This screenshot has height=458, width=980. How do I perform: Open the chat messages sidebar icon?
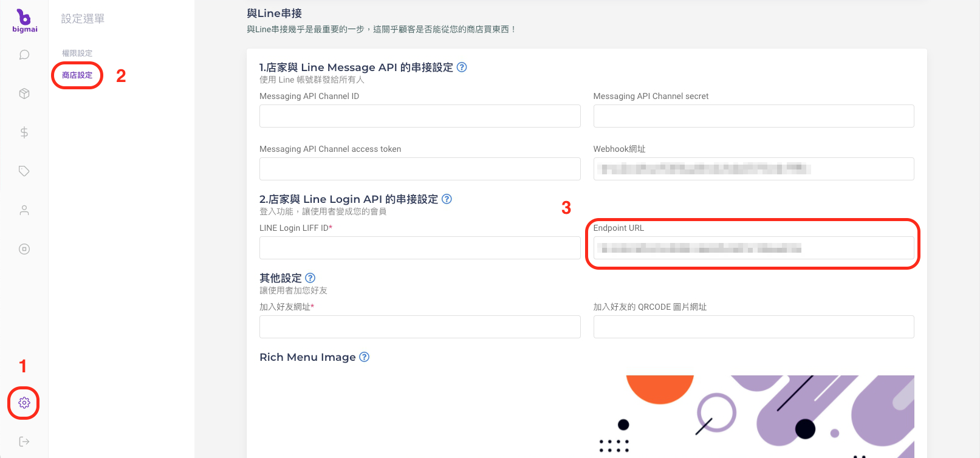coord(24,55)
